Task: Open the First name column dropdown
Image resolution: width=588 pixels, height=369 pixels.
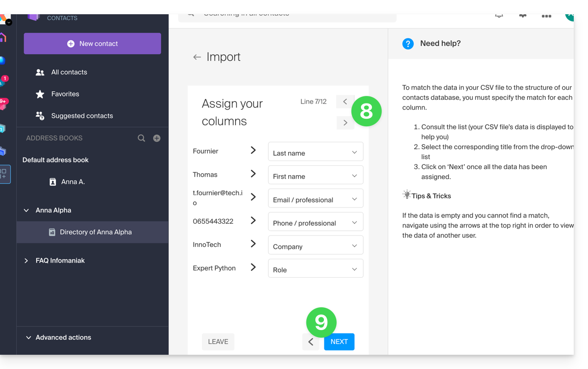Action: click(315, 176)
